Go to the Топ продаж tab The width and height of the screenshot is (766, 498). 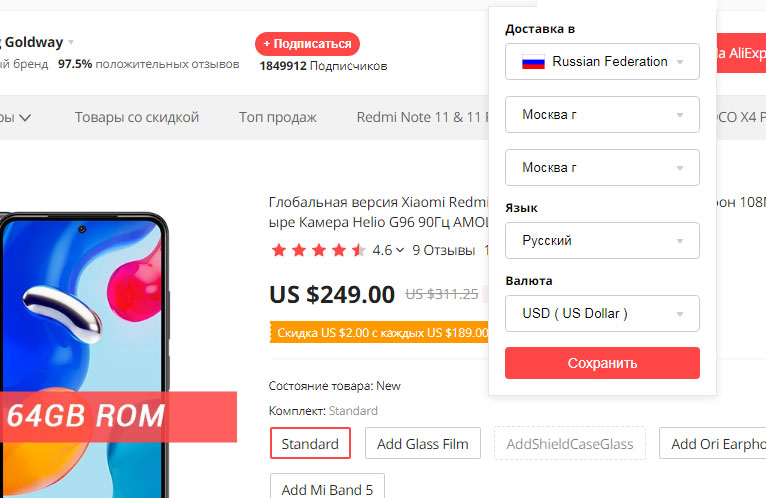click(x=278, y=117)
